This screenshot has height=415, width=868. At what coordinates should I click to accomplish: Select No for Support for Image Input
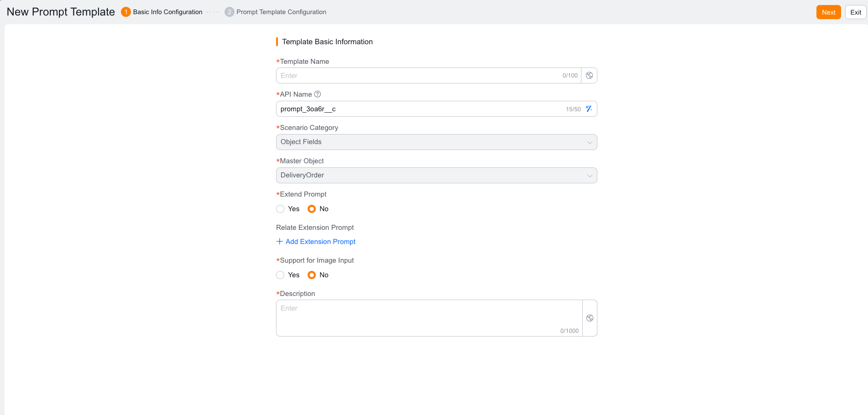(x=312, y=275)
